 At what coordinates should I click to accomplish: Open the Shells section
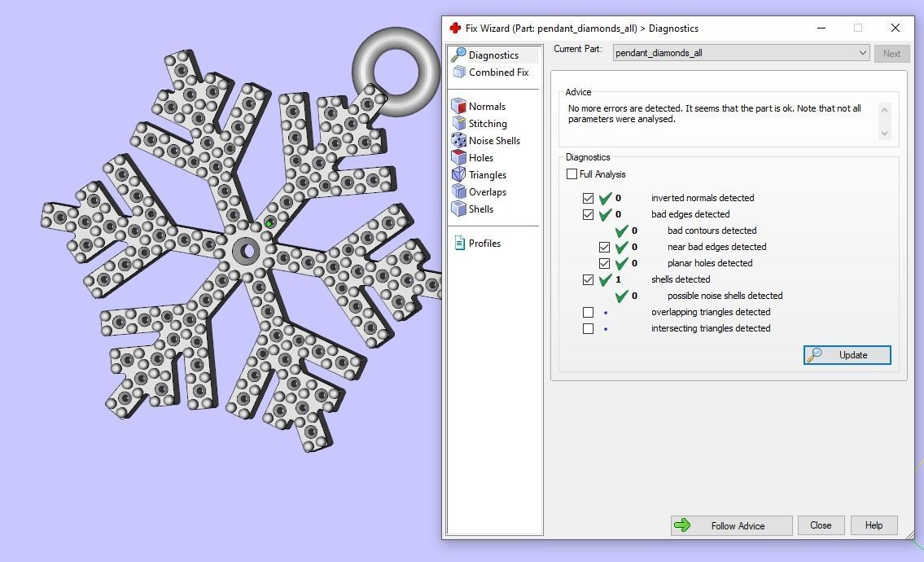481,209
